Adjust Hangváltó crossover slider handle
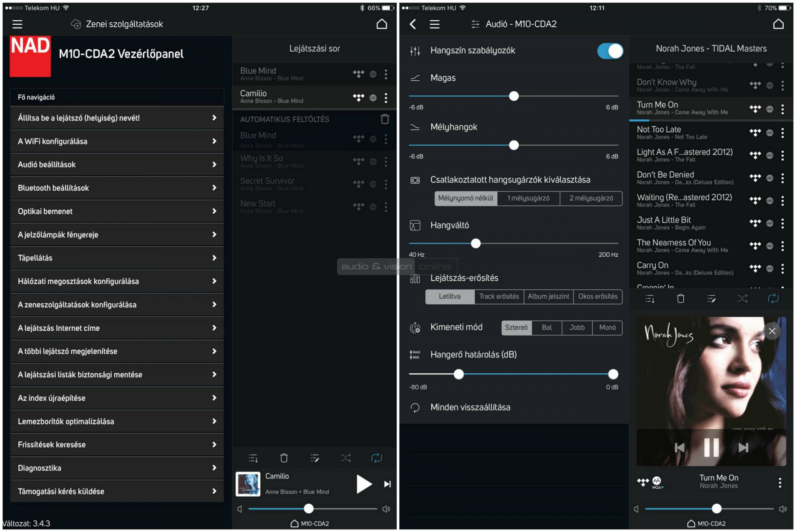Viewport: 796px width, 532px height. (x=476, y=244)
